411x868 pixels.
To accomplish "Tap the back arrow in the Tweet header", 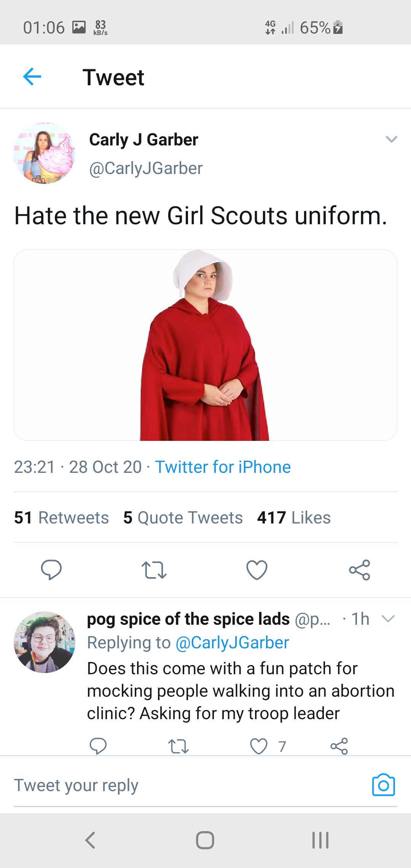I will (32, 77).
